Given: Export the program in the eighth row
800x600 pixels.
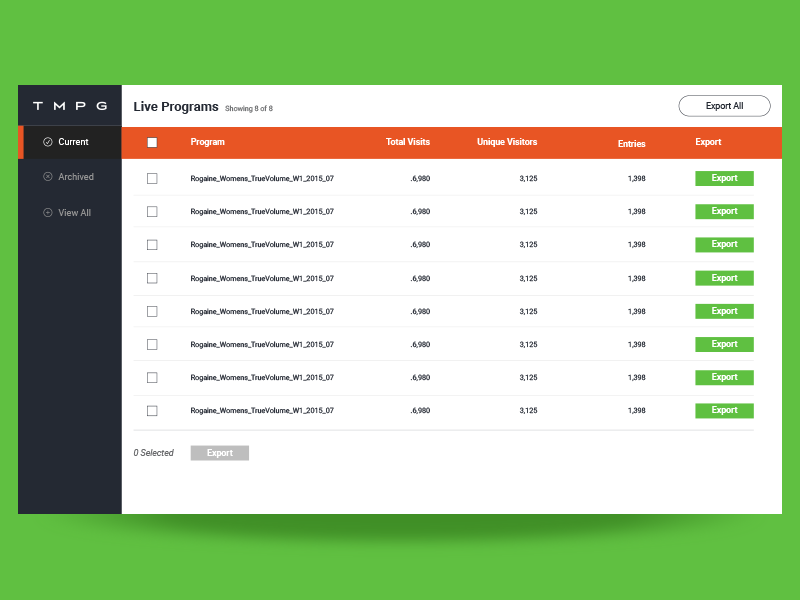Looking at the screenshot, I should click(x=724, y=410).
